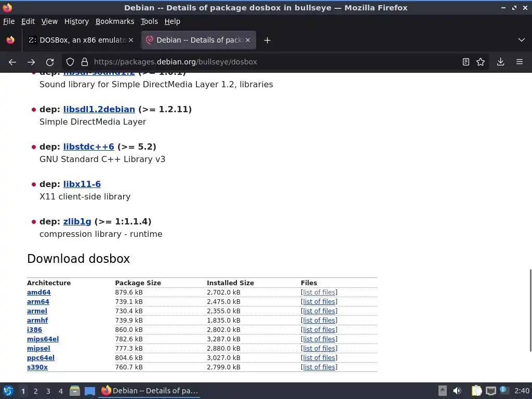Open the File menu

coord(9,21)
